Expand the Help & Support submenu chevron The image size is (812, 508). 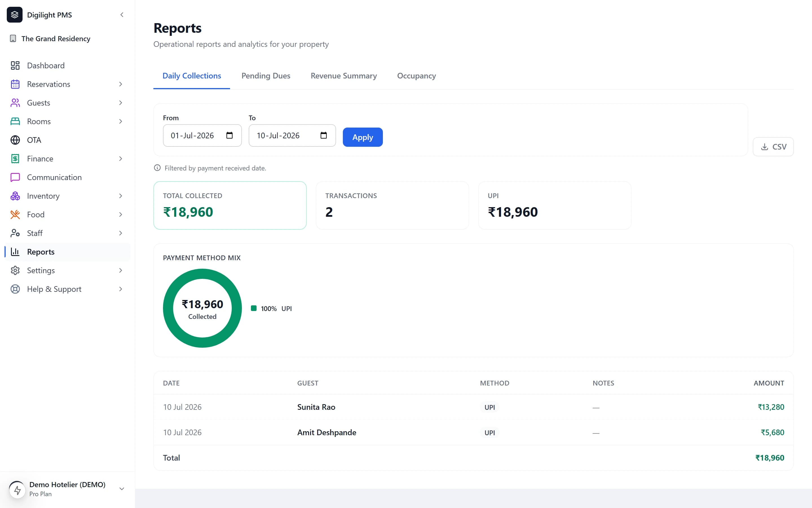point(120,289)
